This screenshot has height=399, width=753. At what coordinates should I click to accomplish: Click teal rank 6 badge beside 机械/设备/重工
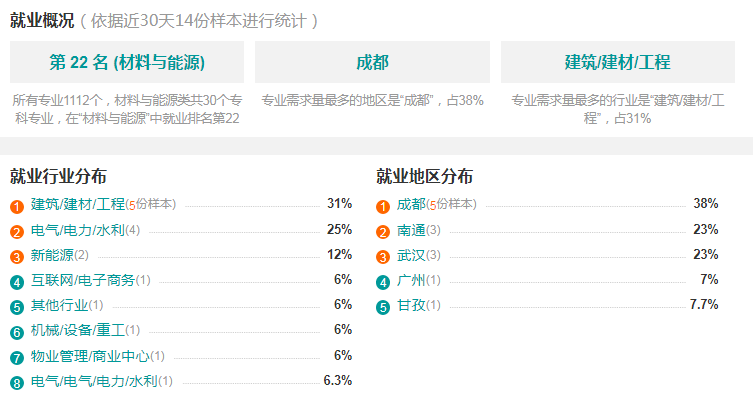point(17,332)
